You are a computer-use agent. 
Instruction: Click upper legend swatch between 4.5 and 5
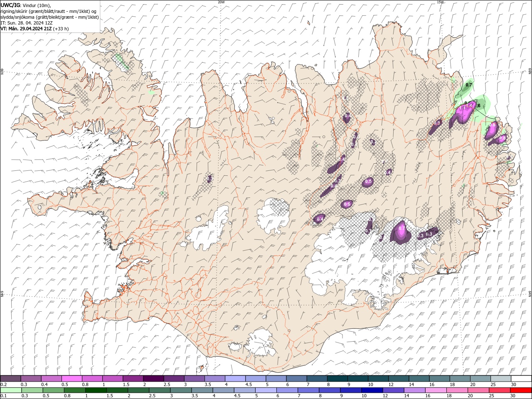(255, 378)
